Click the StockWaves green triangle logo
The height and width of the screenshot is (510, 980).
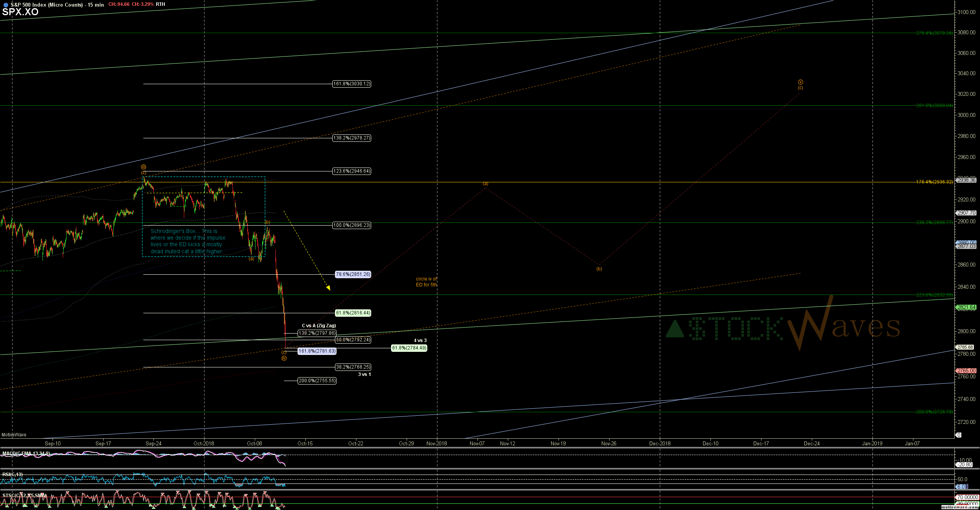coord(675,329)
